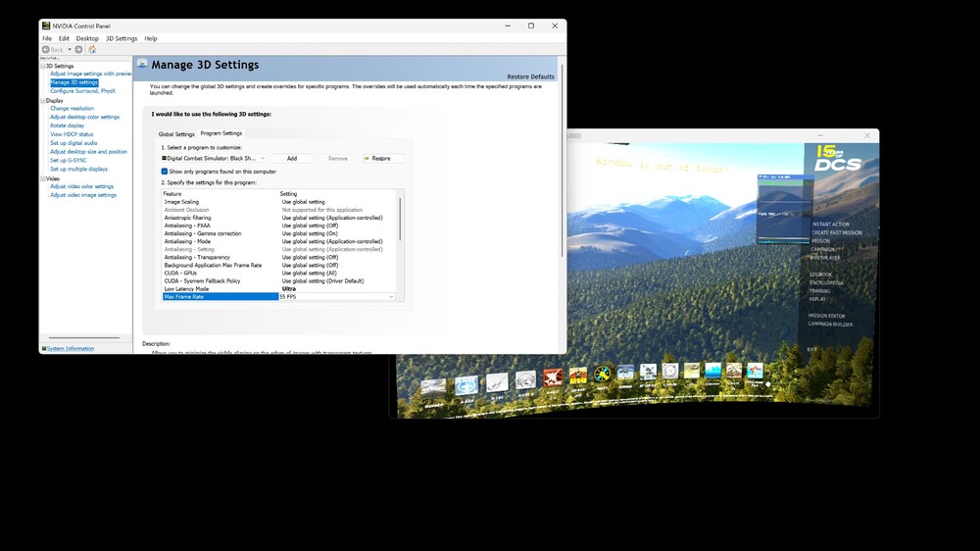Open the 3D Settings menu

122,38
